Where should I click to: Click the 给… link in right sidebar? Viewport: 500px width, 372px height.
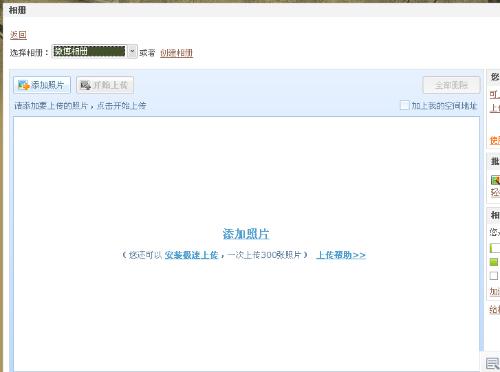pos(495,310)
